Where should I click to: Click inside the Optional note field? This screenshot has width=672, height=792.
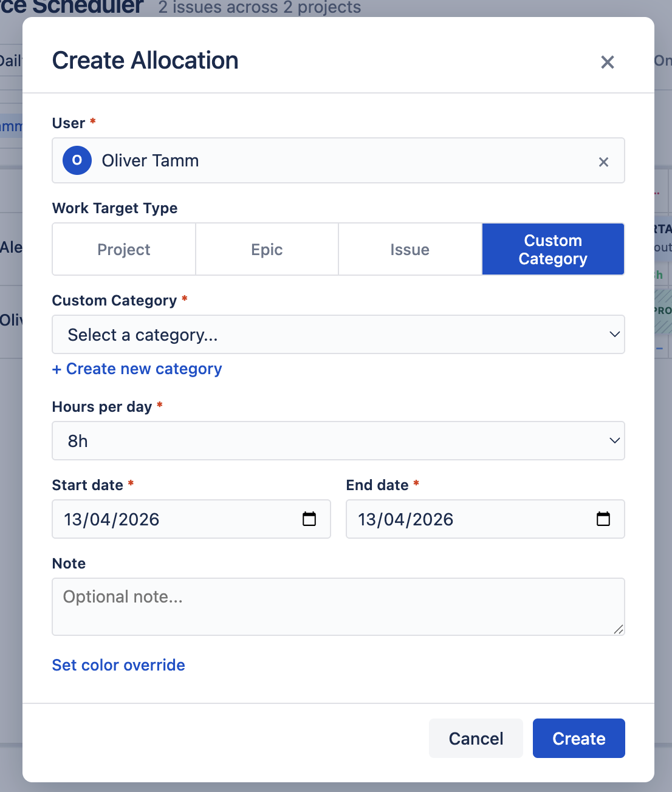(x=338, y=606)
